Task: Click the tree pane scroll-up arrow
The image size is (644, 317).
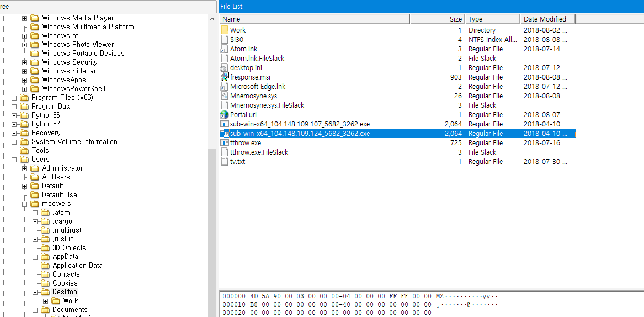Action: tap(212, 19)
